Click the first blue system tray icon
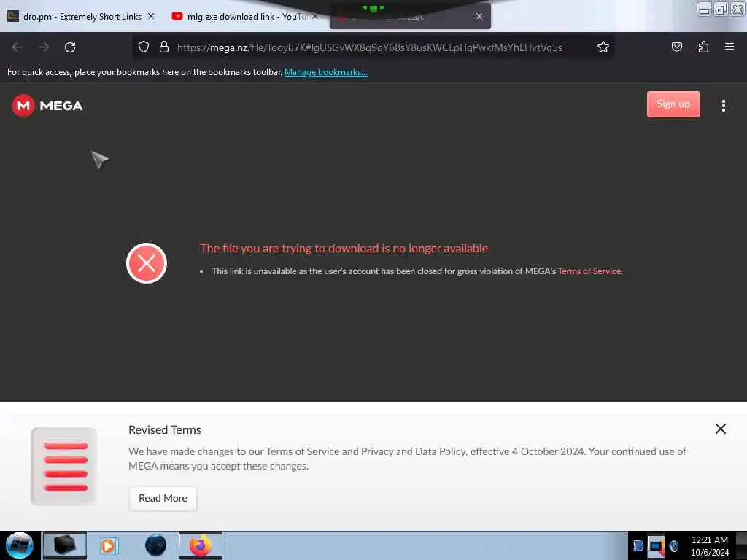 [638, 545]
